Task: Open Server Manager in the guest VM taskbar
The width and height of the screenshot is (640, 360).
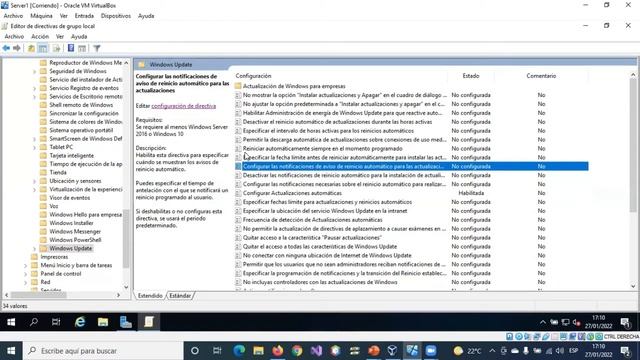Action: point(126,322)
